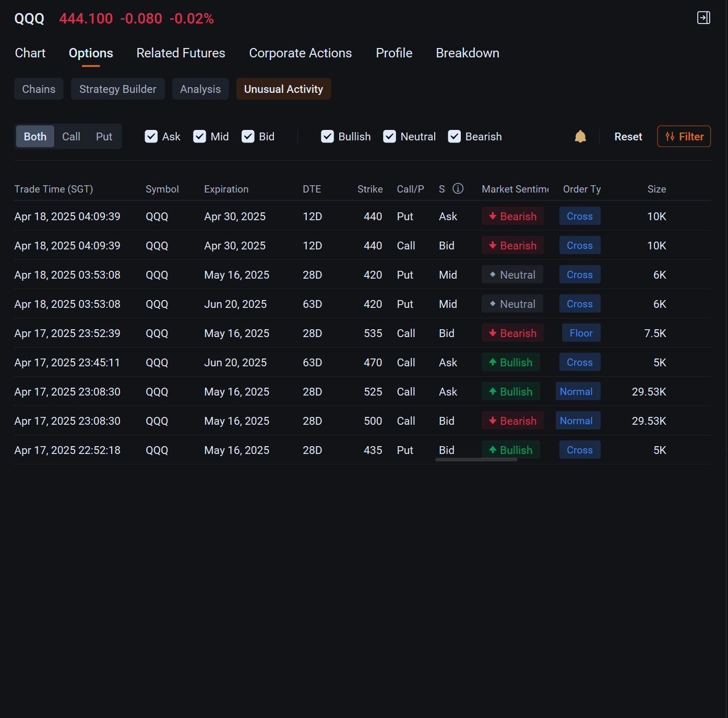The image size is (728, 718).
Task: Click Normal tag on 525 Call row
Action: (578, 391)
